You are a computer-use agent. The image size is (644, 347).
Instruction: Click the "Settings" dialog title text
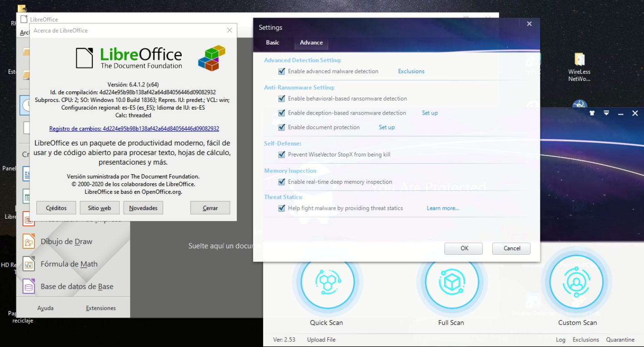(x=270, y=28)
